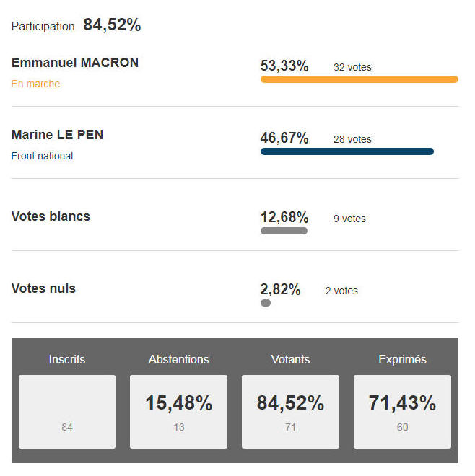This screenshot has height=476, width=475.
Task: Click the 53,33% percentage for Macron
Action: click(284, 66)
